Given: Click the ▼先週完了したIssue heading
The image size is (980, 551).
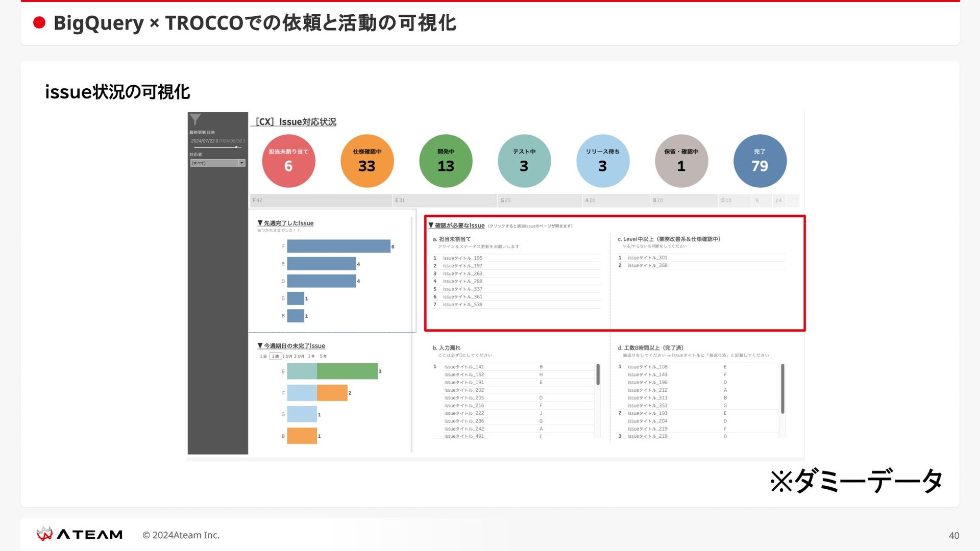Looking at the screenshot, I should tap(285, 223).
